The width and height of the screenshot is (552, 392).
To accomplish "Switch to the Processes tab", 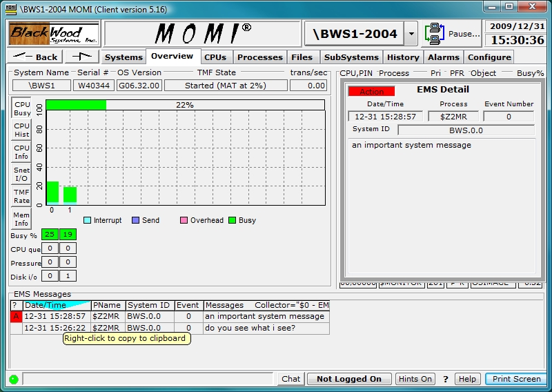I will pos(260,57).
